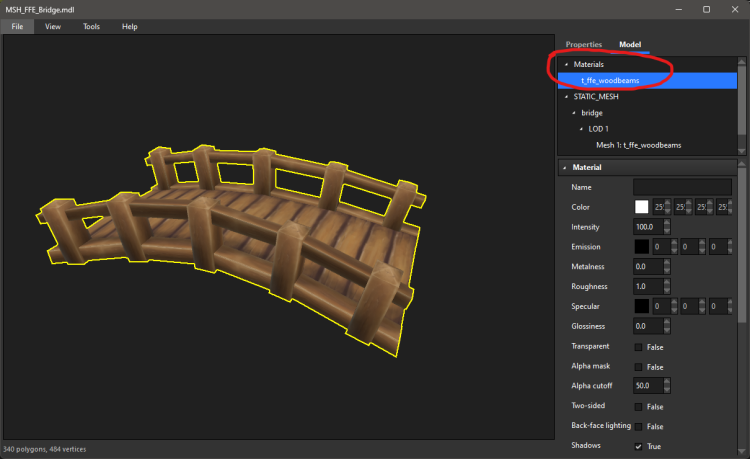Click the material Name input field
Image resolution: width=750 pixels, height=459 pixels.
point(682,187)
